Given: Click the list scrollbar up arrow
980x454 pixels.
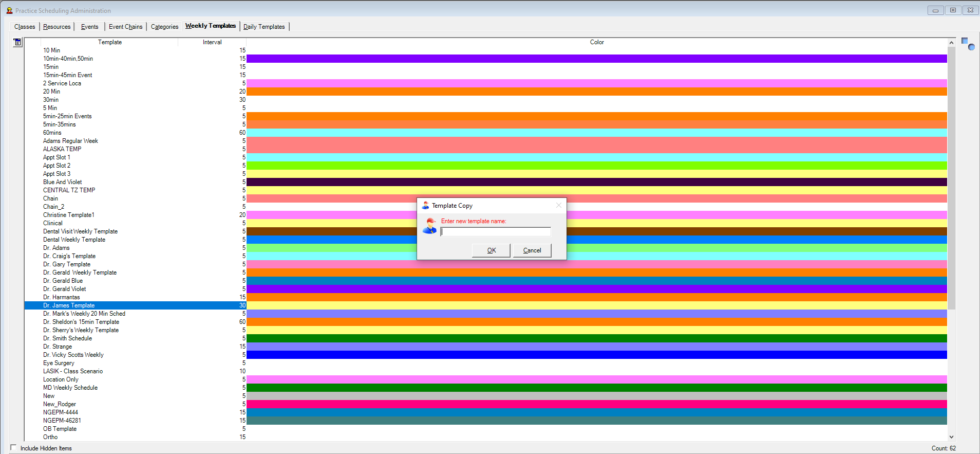Looking at the screenshot, I should coord(951,43).
